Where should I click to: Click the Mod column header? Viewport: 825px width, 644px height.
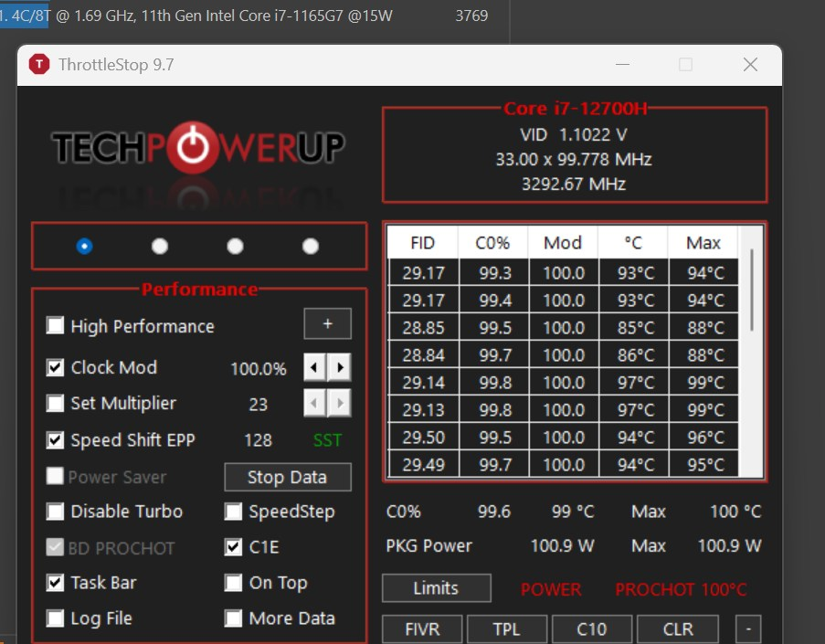tap(563, 243)
